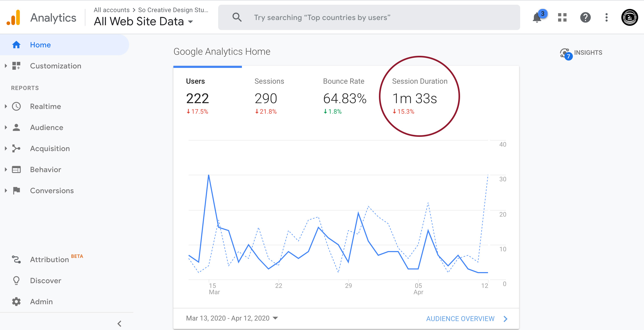Click the account profile avatar
644x330 pixels.
[630, 17]
